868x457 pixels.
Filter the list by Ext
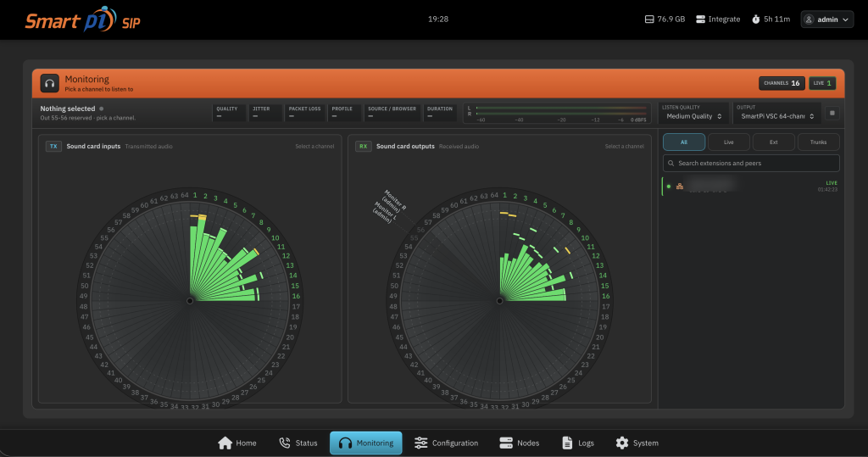click(773, 142)
